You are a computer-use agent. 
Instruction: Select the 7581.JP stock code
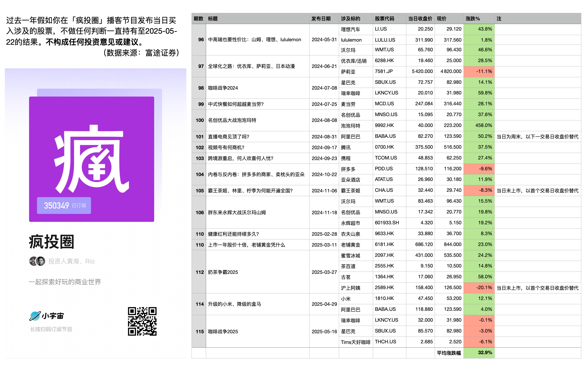point(389,71)
